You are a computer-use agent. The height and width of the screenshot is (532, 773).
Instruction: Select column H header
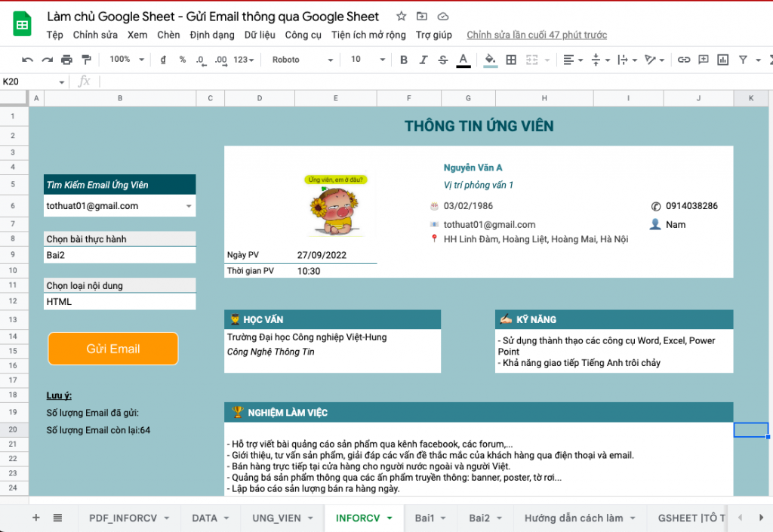point(544,99)
